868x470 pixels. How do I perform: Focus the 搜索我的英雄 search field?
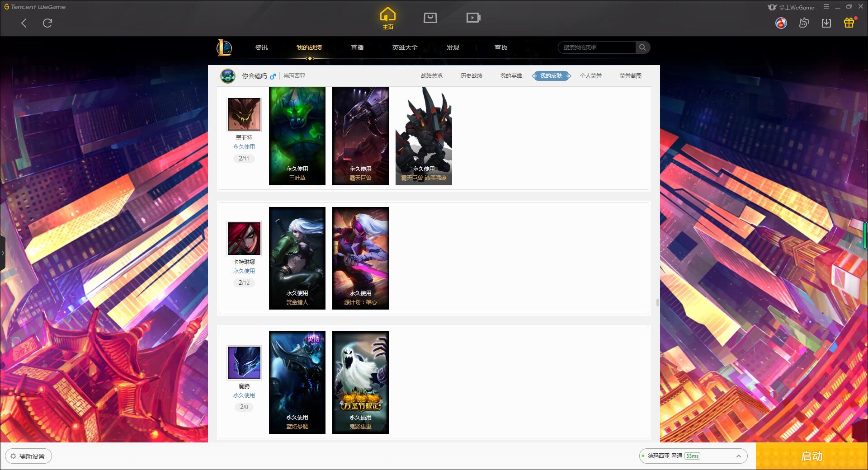point(597,47)
